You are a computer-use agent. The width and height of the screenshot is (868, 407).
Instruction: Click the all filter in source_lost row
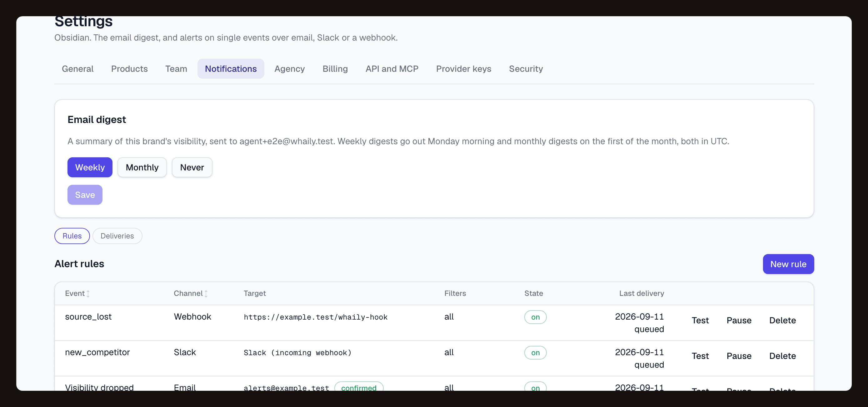point(449,317)
